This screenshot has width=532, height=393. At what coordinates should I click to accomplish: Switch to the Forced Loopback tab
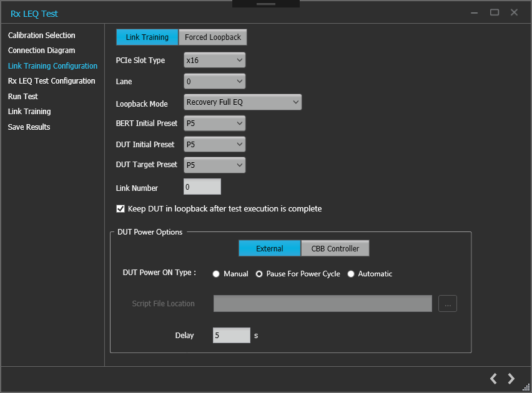[x=213, y=37]
